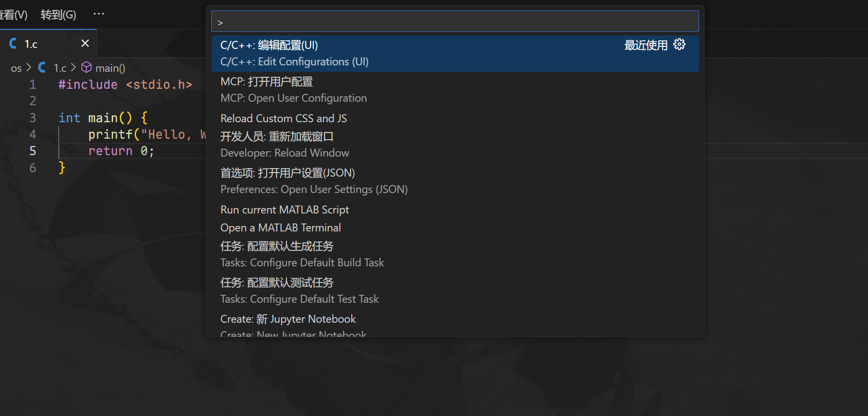Click the gear icon on the C/C++ command
The height and width of the screenshot is (416, 868).
[679, 45]
